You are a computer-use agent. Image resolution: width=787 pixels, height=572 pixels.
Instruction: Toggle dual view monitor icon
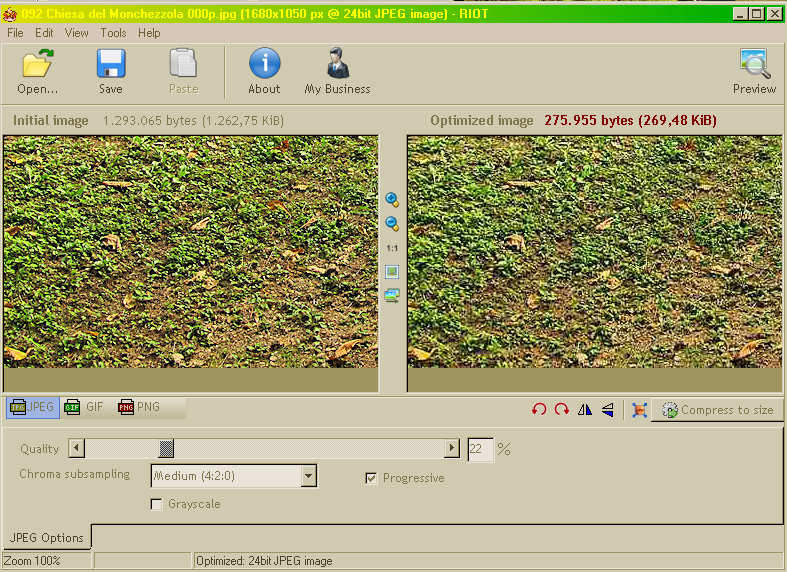[392, 296]
